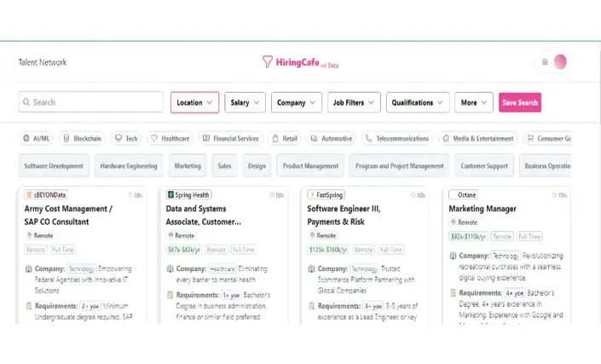Click Healthcare tag on Spring Health card
The width and height of the screenshot is (601, 364).
tap(222, 269)
